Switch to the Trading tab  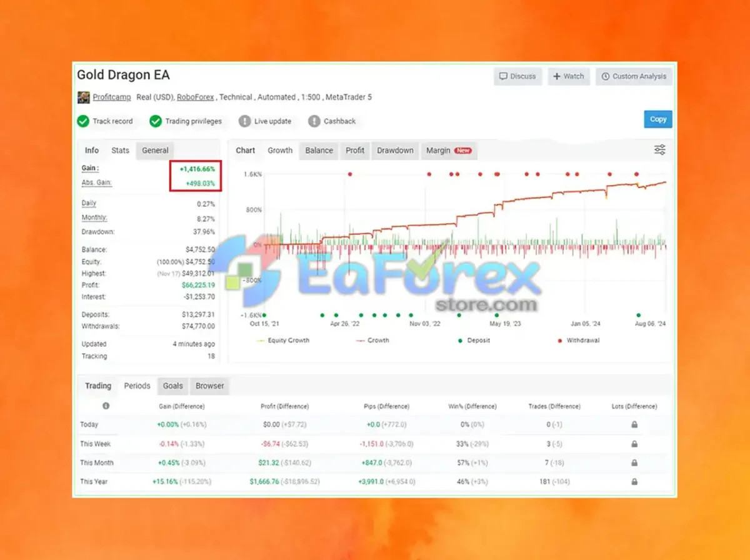click(x=98, y=386)
